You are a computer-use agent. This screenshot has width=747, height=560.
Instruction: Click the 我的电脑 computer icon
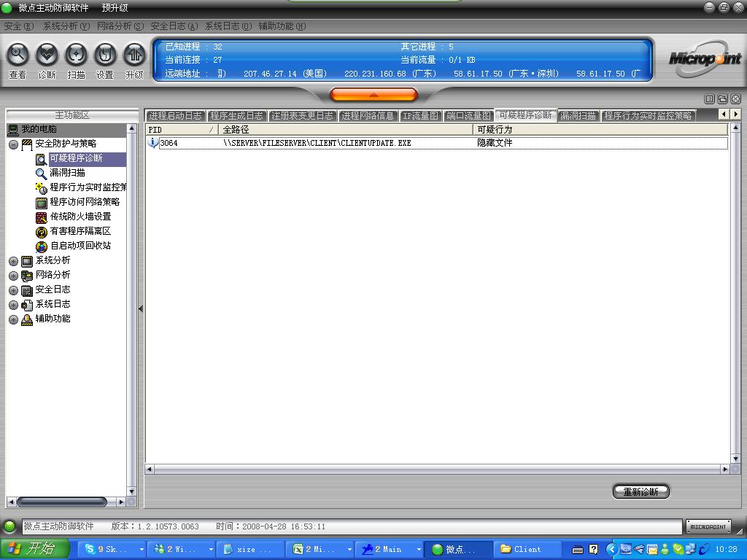click(13, 129)
